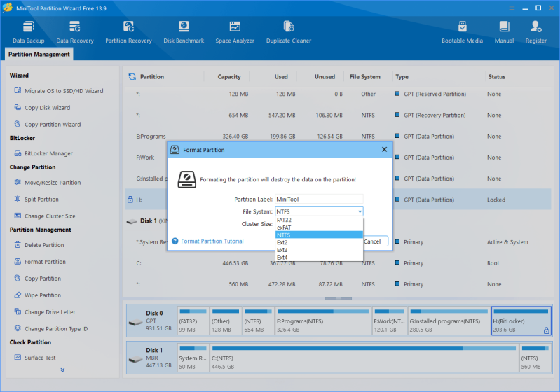The height and width of the screenshot is (392, 560).
Task: Select Disk 0 GPT in disk map
Action: [152, 321]
